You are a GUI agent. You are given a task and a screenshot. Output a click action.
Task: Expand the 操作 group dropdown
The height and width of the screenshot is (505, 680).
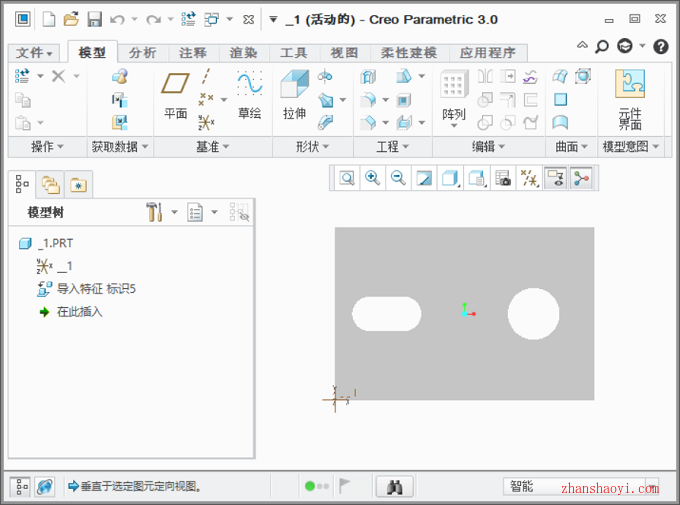click(x=48, y=147)
